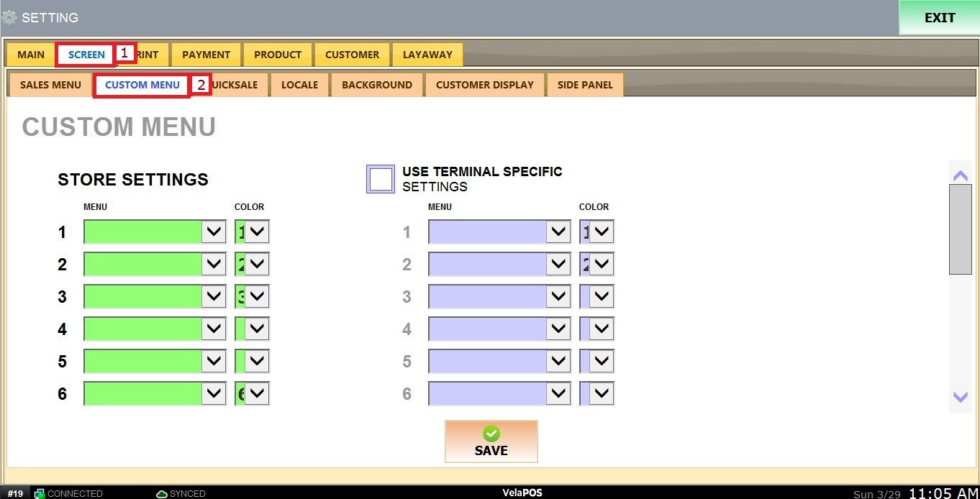Click the connected network status icon
The height and width of the screenshot is (499, 980).
[x=40, y=493]
